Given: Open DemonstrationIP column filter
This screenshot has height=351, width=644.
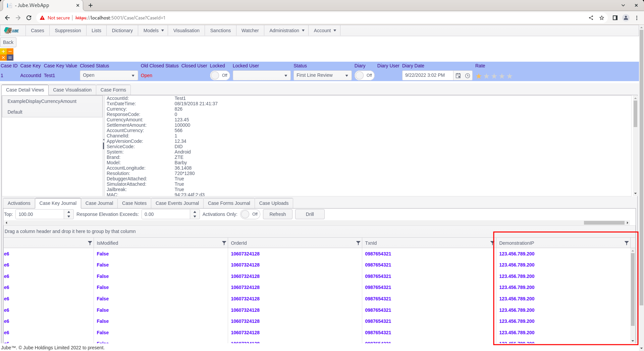Looking at the screenshot, I should [627, 243].
